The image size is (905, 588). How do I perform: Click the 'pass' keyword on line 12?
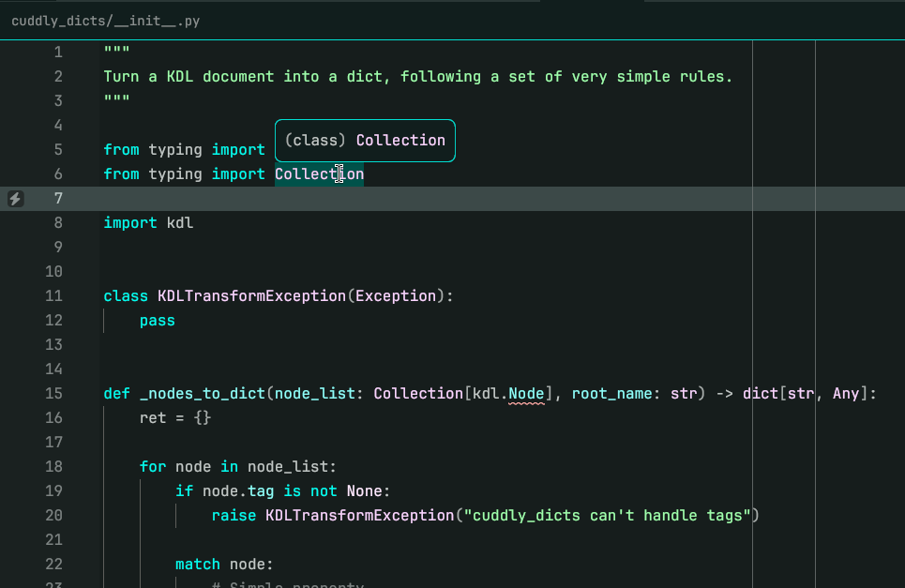(x=157, y=321)
